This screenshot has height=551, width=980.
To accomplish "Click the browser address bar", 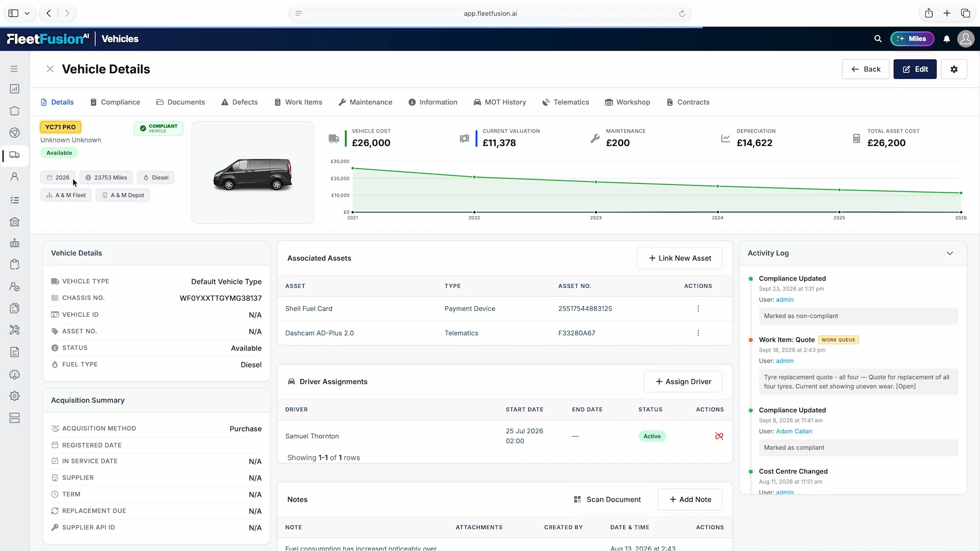I will (490, 13).
